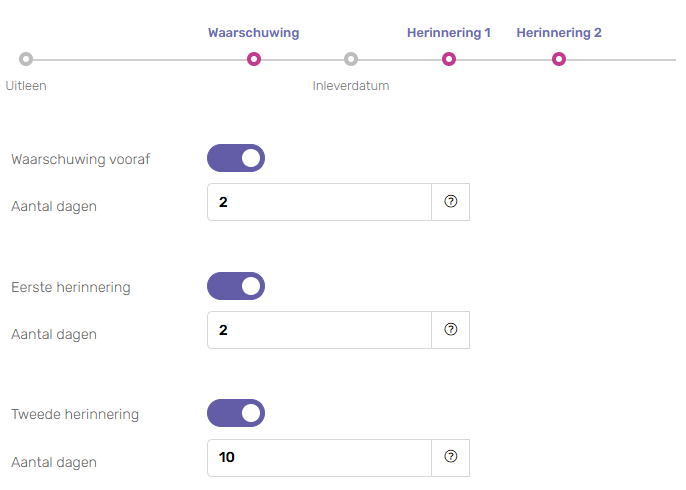Image resolution: width=686 pixels, height=490 pixels.
Task: Select the Uitleen timeline point
Action: [26, 59]
